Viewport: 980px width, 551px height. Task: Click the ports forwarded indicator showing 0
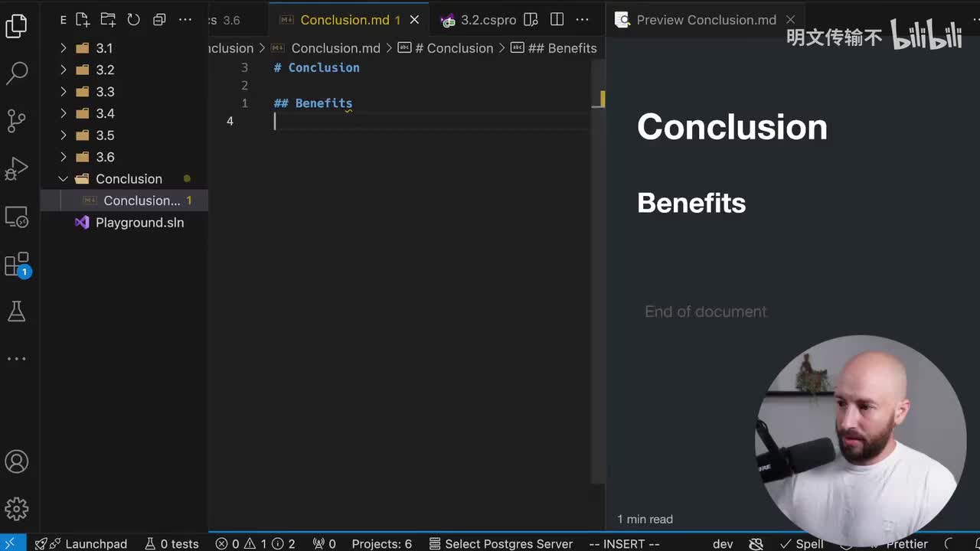(324, 543)
